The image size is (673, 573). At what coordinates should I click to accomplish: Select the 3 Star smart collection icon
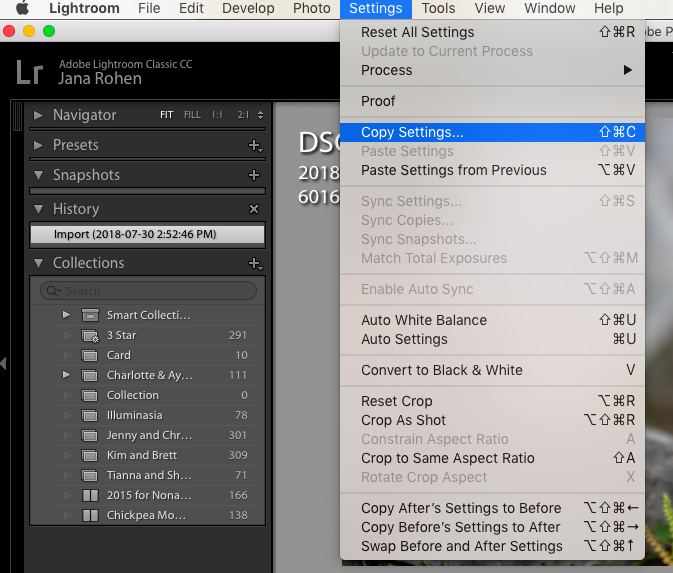pyautogui.click(x=90, y=335)
